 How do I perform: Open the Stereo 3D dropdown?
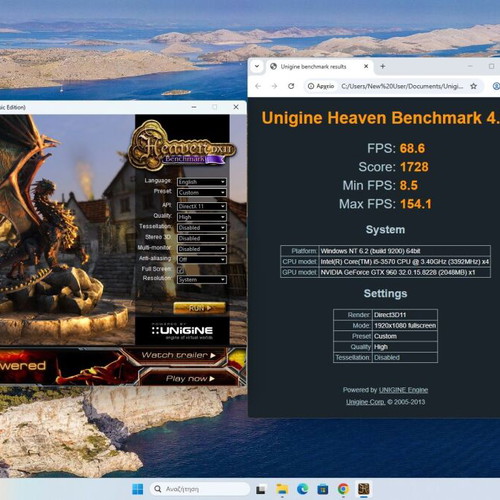pyautogui.click(x=202, y=238)
